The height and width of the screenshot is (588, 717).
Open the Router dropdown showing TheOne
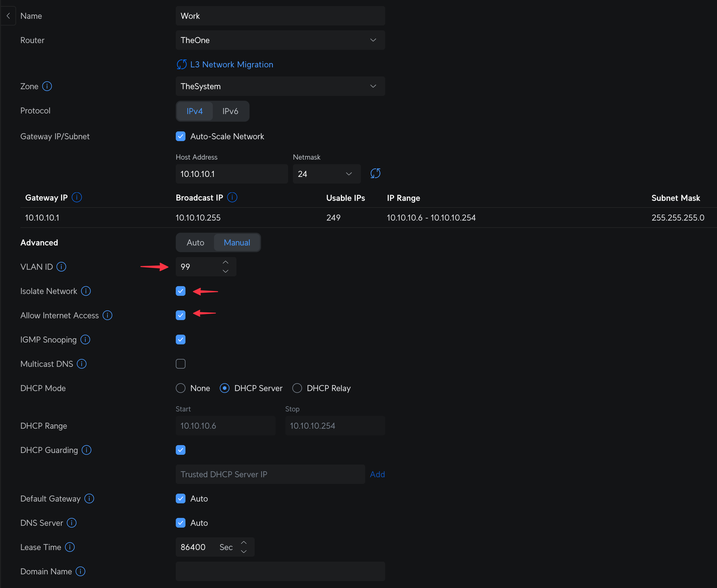tap(280, 40)
